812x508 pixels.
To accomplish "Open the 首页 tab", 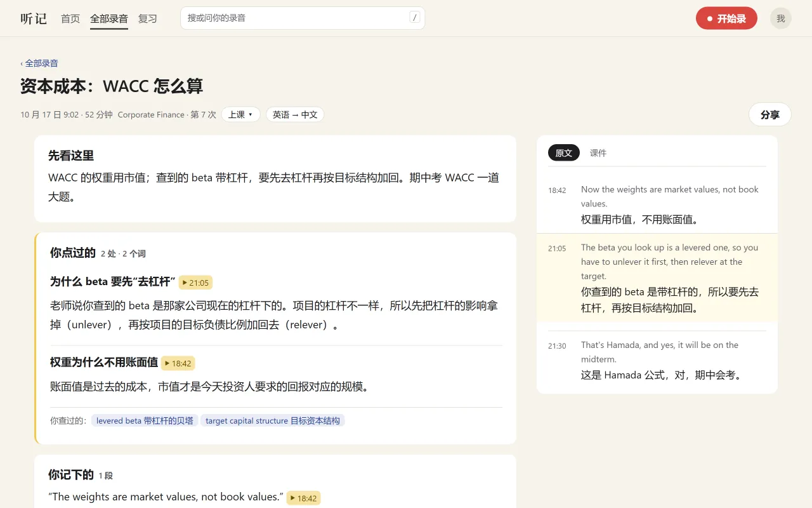I will click(x=70, y=18).
